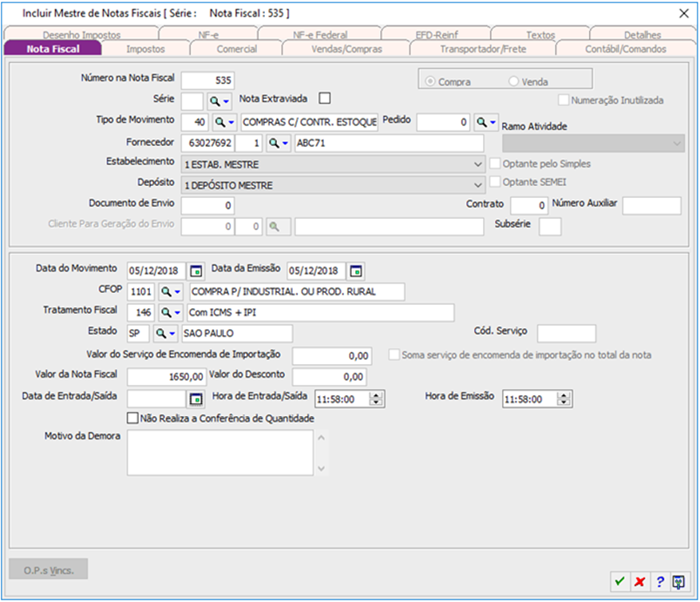Click the O.P.s Vincs. button
The height and width of the screenshot is (602, 700).
[49, 570]
